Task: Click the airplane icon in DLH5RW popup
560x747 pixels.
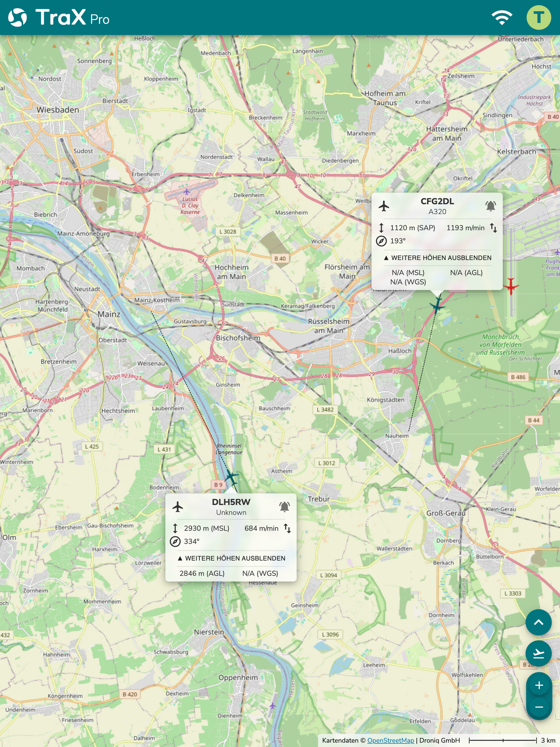Action: (177, 507)
